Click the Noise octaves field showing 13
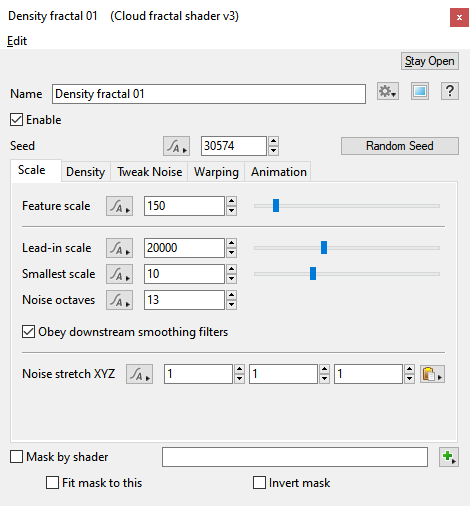Image resolution: width=470 pixels, height=506 pixels. [184, 300]
